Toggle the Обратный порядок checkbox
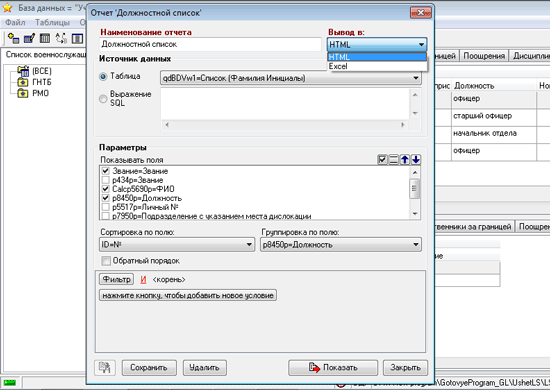550x390 pixels. pos(106,261)
